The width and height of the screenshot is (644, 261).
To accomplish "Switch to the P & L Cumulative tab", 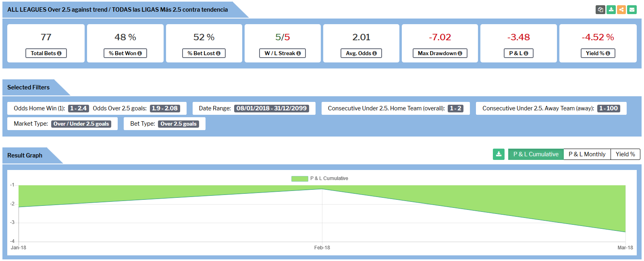I will 536,154.
